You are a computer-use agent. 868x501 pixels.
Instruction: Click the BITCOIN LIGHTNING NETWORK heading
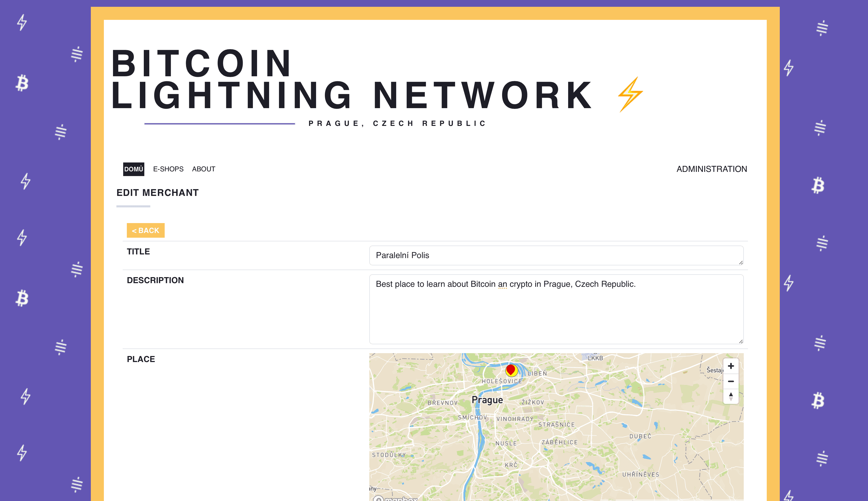tap(344, 79)
